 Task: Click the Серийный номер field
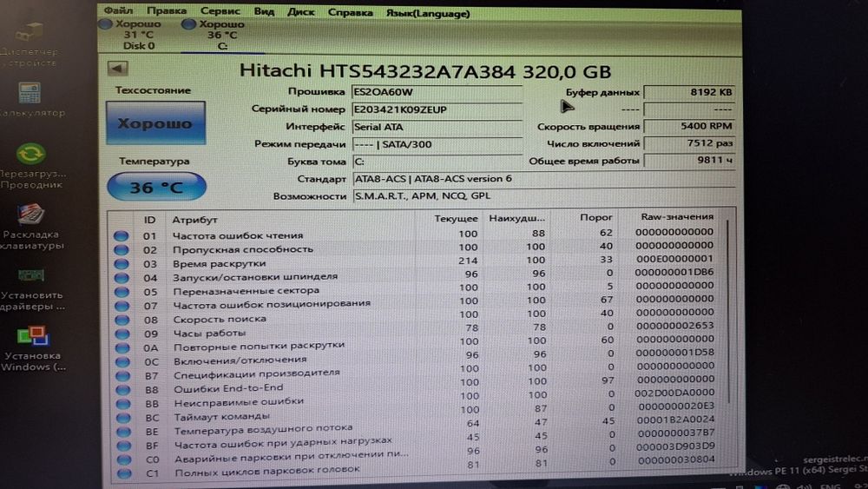(x=437, y=109)
